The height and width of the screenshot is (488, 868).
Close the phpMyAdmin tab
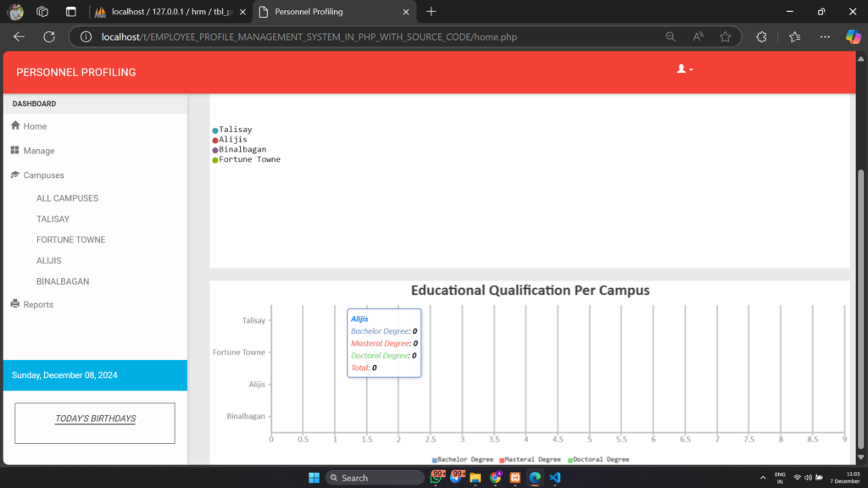[242, 12]
